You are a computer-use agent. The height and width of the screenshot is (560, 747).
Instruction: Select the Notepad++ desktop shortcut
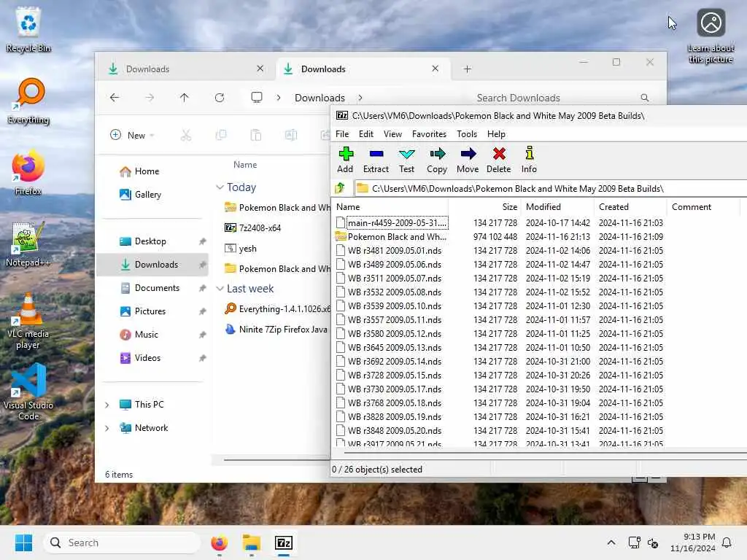click(x=28, y=244)
